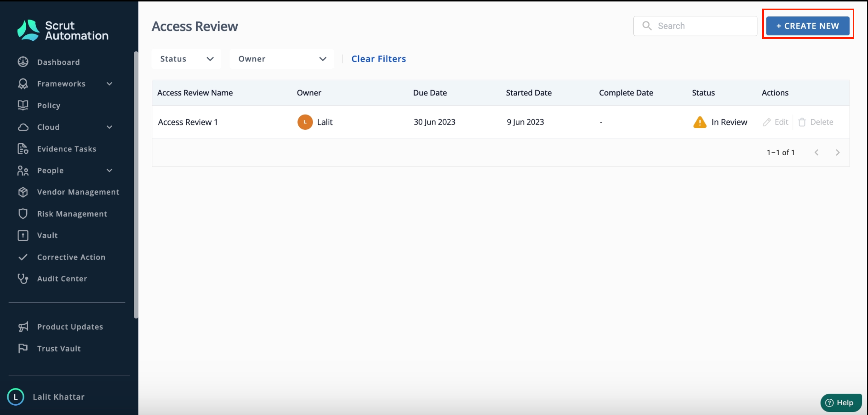Viewport: 868px width, 415px height.
Task: Click the Vendor Management box icon
Action: (x=23, y=192)
